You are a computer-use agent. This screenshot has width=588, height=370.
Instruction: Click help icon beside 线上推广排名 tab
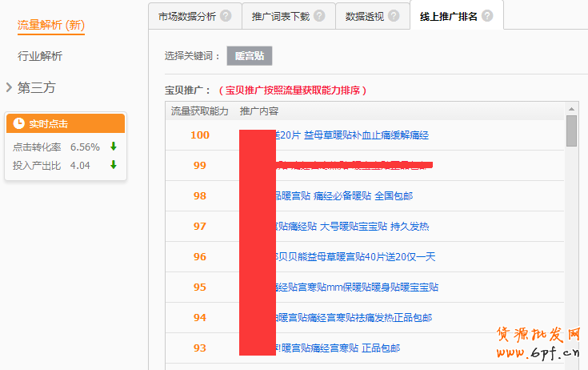(x=487, y=15)
